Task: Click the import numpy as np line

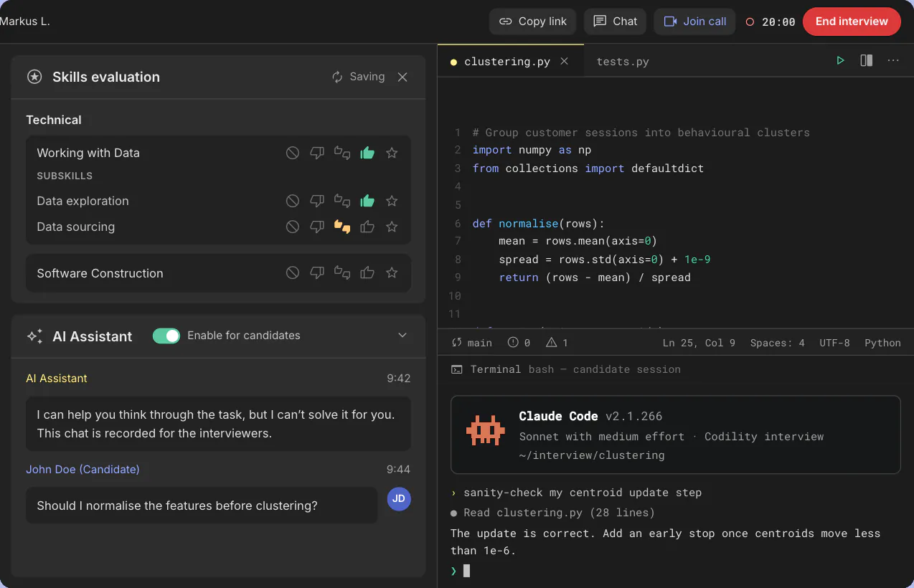Action: pyautogui.click(x=532, y=150)
